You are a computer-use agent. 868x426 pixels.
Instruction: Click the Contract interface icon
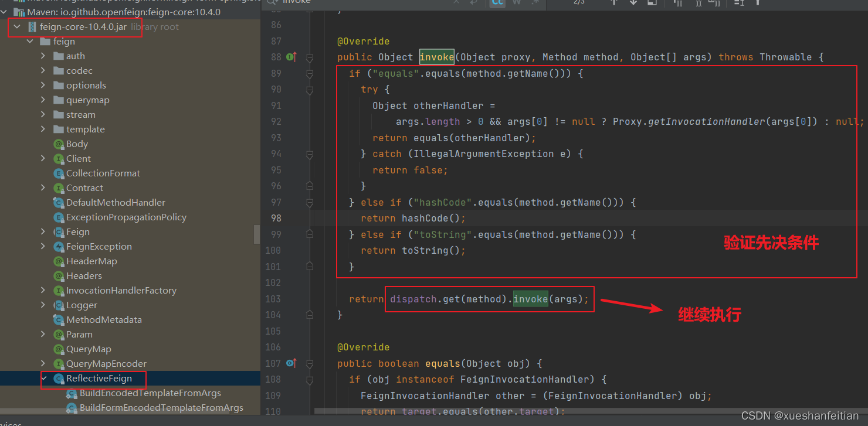point(58,188)
